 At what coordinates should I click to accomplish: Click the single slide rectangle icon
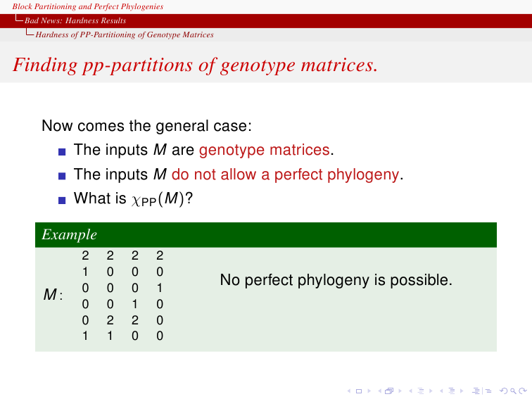point(359,391)
